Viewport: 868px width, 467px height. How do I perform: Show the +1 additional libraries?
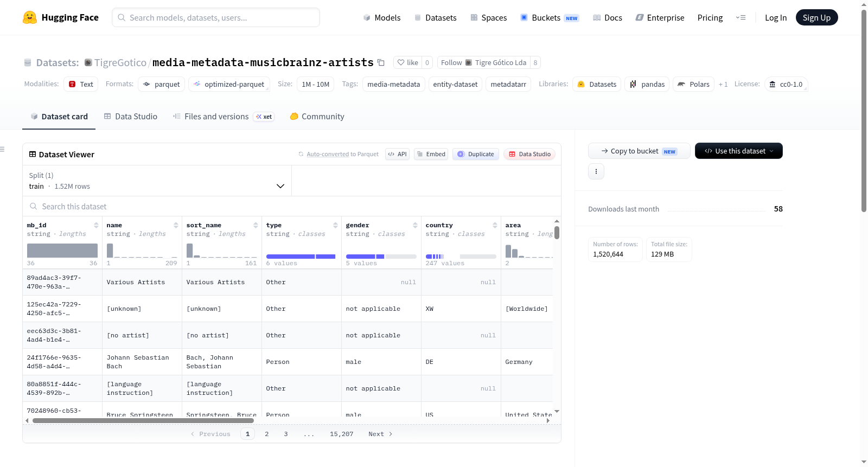click(x=723, y=84)
